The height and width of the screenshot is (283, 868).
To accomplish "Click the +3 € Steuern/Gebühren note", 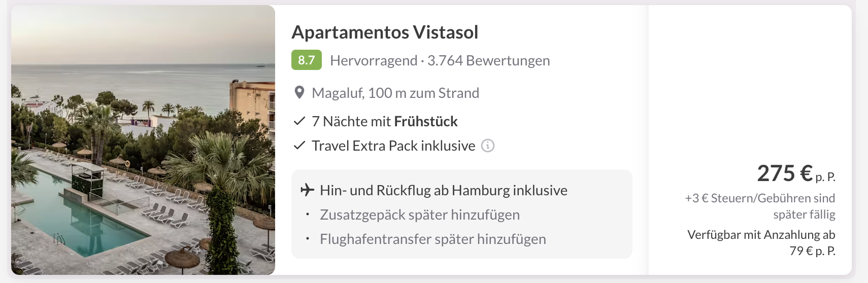I will (760, 206).
